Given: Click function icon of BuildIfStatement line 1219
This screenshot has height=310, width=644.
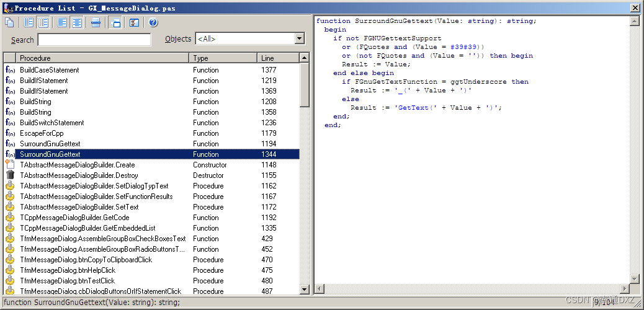Looking at the screenshot, I should tap(11, 81).
